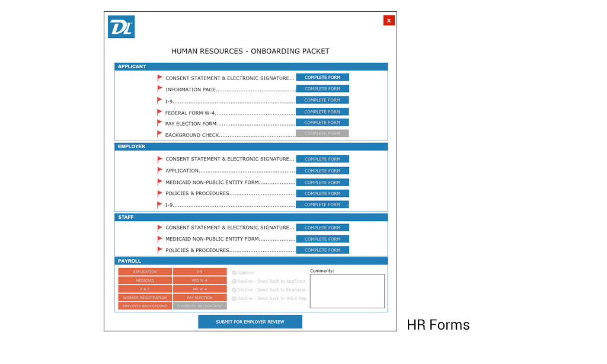Viewport: 607px width, 364px height.
Task: Click the flag next to Employer I-9
Action: [x=159, y=205]
